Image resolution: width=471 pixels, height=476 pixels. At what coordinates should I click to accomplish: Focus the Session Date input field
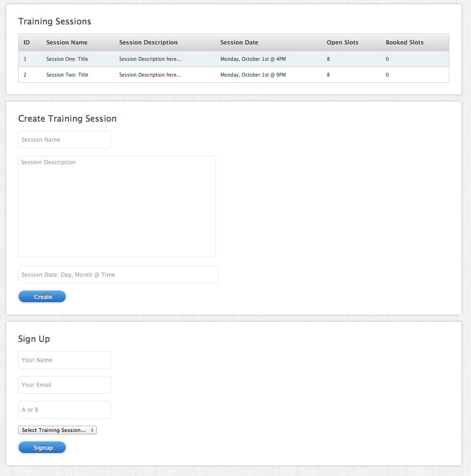coord(118,275)
